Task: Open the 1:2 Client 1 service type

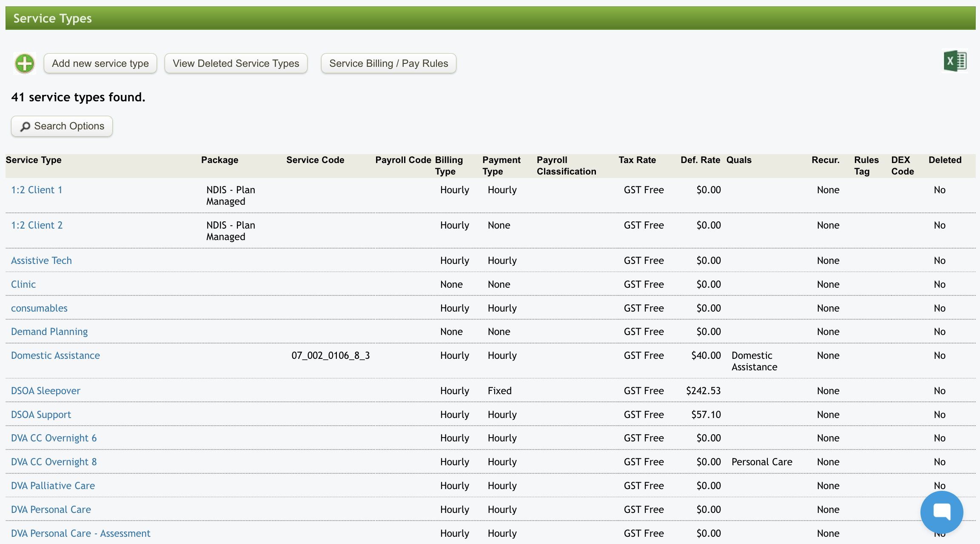Action: pos(37,190)
